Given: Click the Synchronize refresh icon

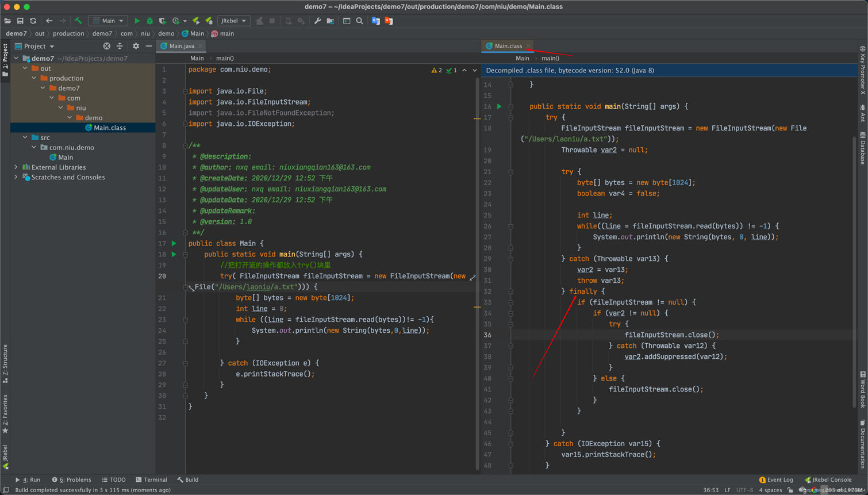Looking at the screenshot, I should coord(33,21).
